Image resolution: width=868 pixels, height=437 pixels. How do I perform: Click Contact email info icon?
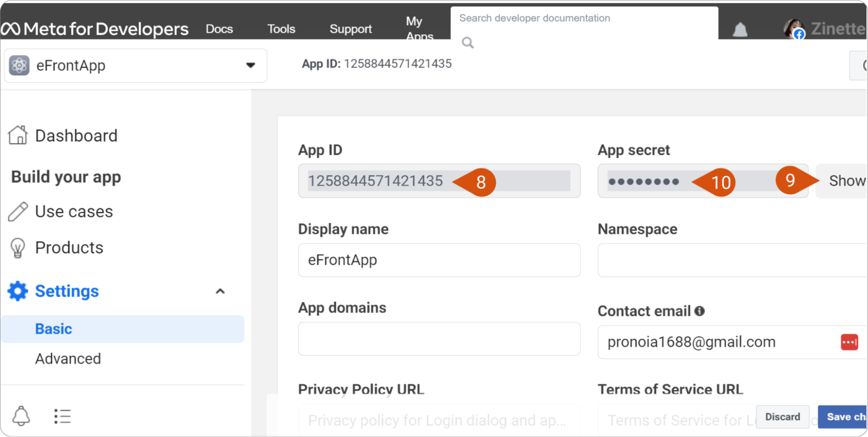(x=700, y=311)
